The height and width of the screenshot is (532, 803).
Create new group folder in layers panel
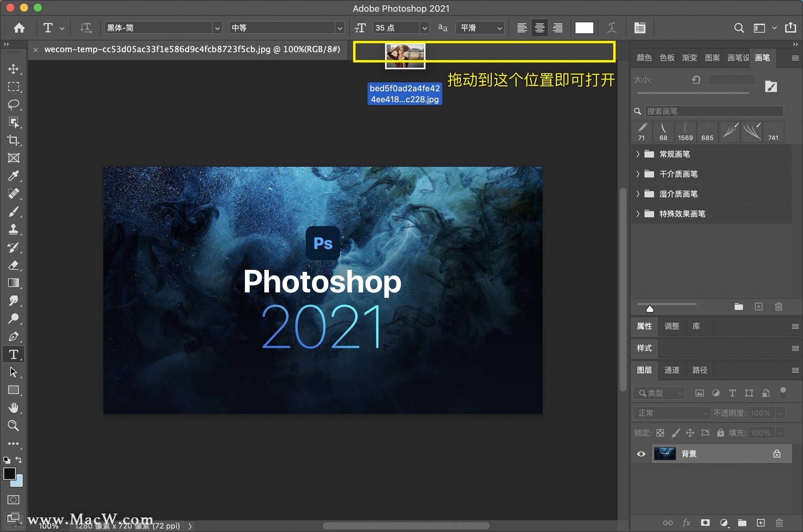[x=742, y=523]
